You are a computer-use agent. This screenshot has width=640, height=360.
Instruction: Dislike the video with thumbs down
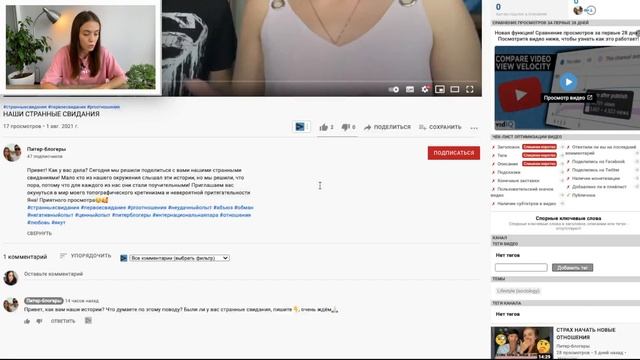pos(348,127)
